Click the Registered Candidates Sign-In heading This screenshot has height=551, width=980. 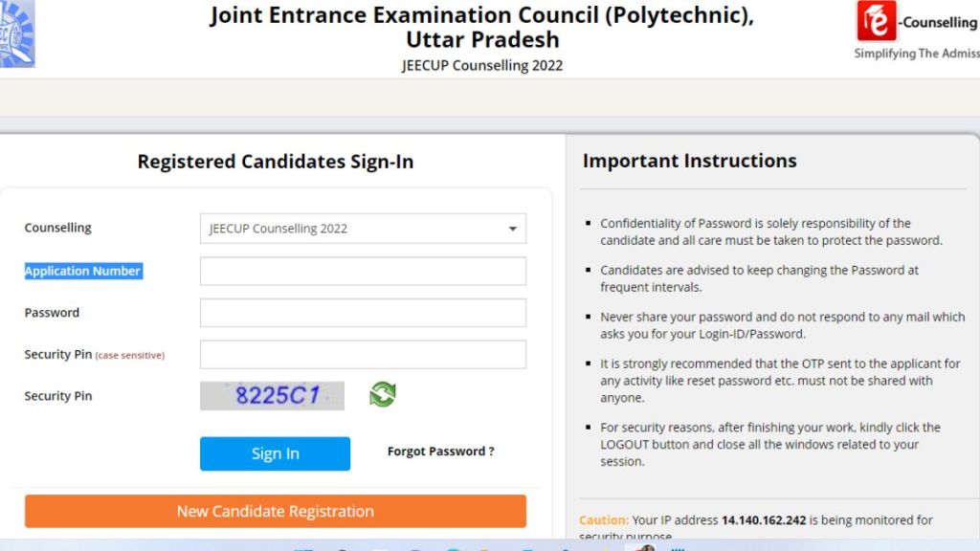pos(275,162)
